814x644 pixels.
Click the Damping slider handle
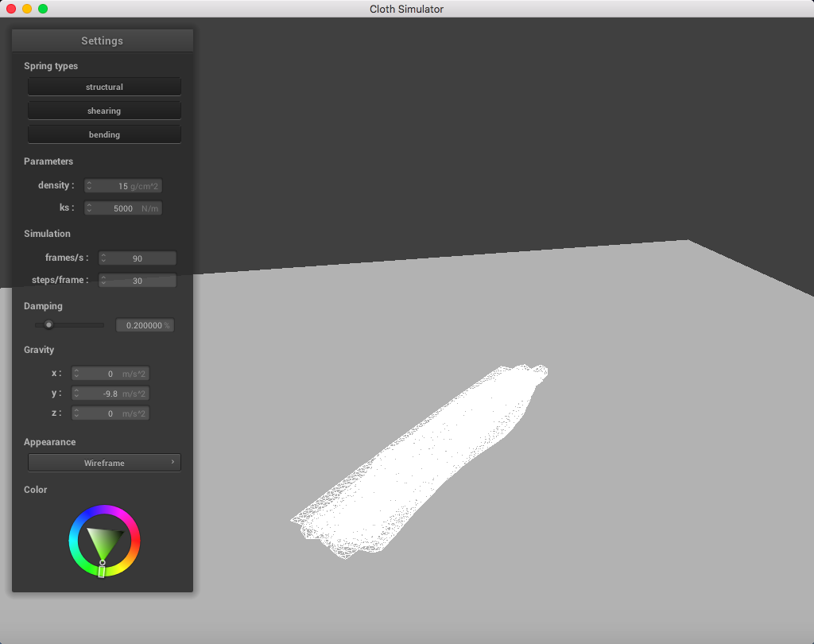(48, 324)
